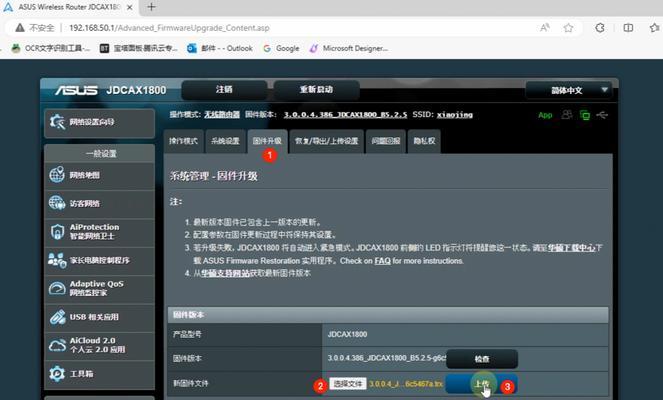
Task: Open browser extensions icon
Action: [x=600, y=28]
